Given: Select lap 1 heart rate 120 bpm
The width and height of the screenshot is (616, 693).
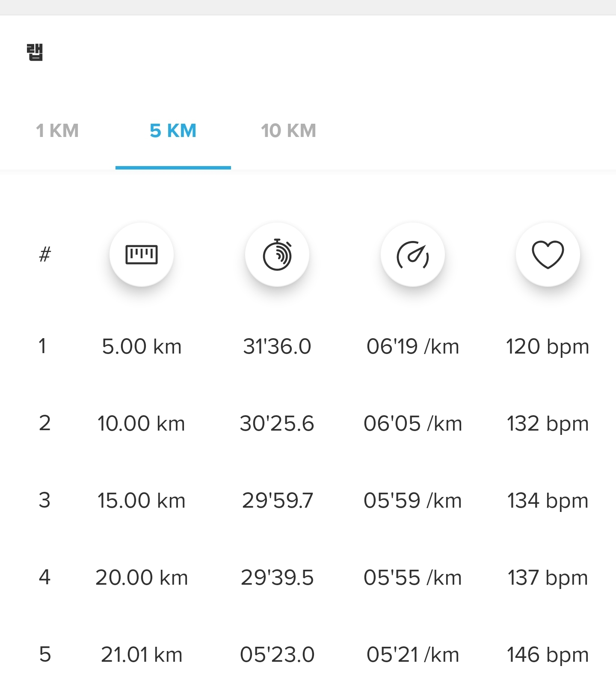Looking at the screenshot, I should point(548,346).
